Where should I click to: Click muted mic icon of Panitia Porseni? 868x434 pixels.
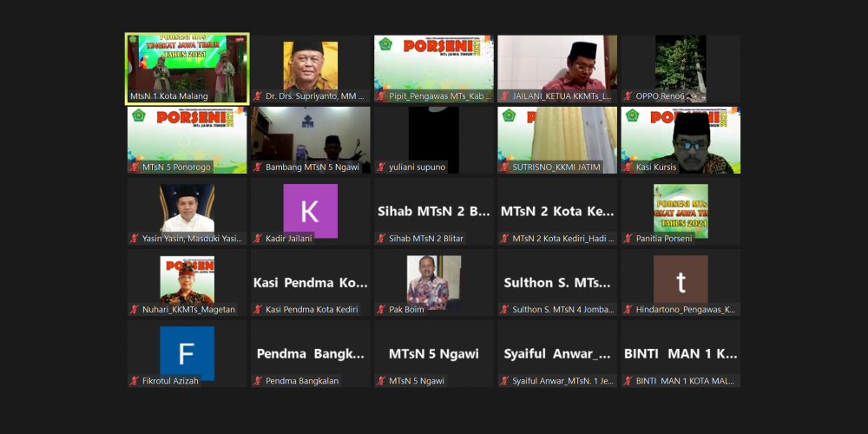tap(628, 239)
